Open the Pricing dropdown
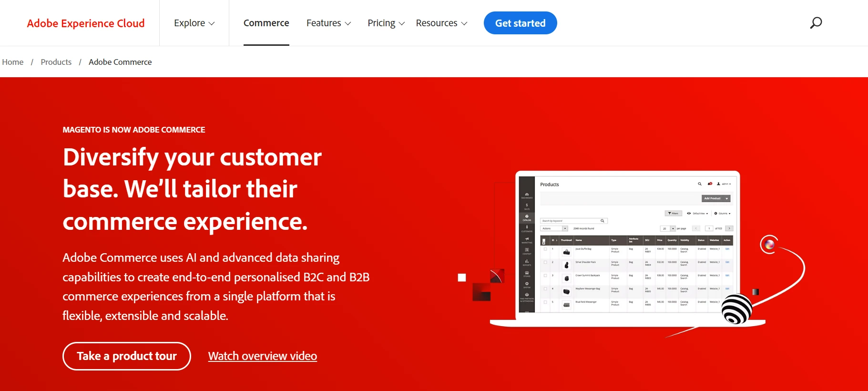This screenshot has width=868, height=391. [x=386, y=23]
